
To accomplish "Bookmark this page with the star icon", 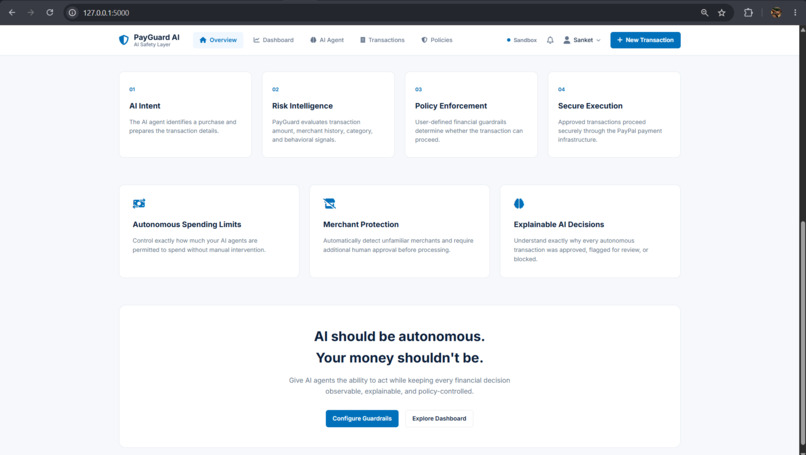I will tap(722, 12).
